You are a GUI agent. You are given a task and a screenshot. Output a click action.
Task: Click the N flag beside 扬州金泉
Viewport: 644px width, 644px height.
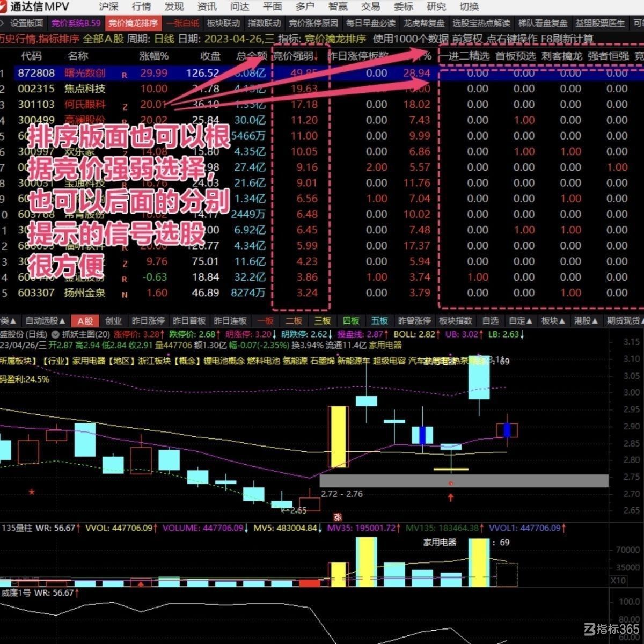pyautogui.click(x=125, y=295)
